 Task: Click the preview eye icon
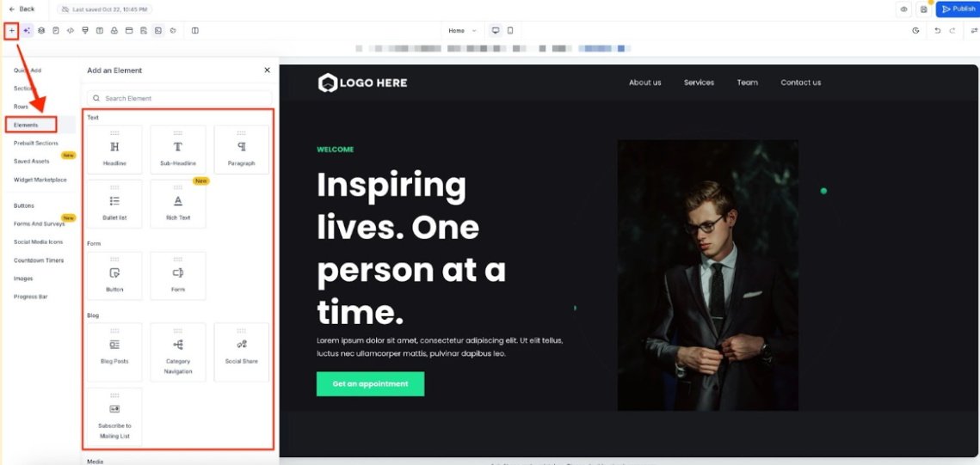coord(903,9)
